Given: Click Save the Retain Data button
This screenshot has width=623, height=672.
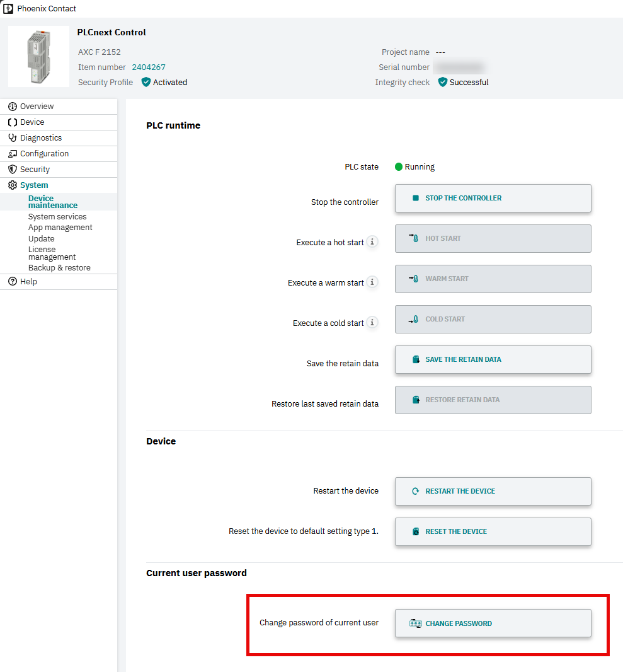Looking at the screenshot, I should pos(493,359).
